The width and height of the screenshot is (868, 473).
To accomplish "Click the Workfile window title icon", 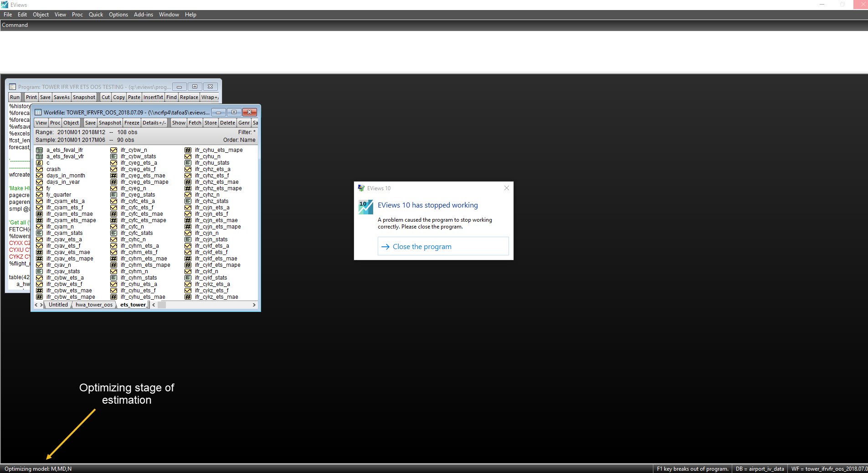I will click(38, 112).
